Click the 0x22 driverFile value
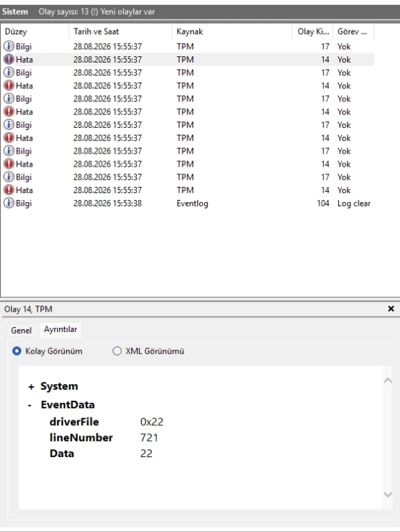Screen dimensions: 400x532 [x=151, y=422]
